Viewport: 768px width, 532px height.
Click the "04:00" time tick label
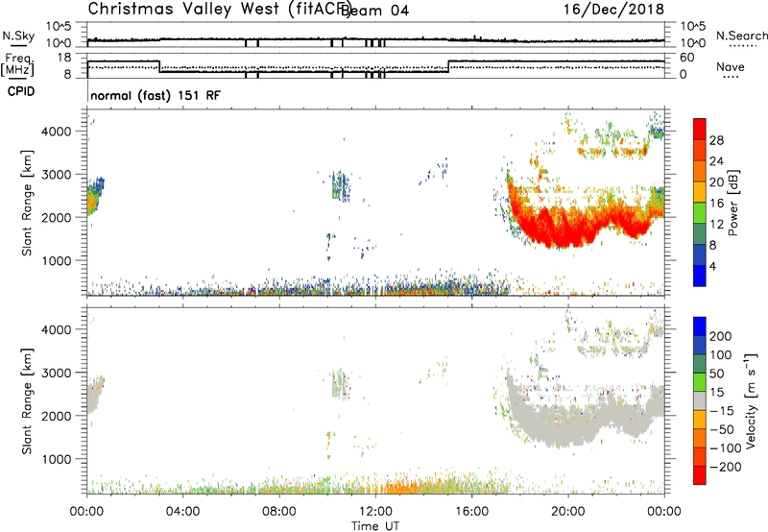182,512
